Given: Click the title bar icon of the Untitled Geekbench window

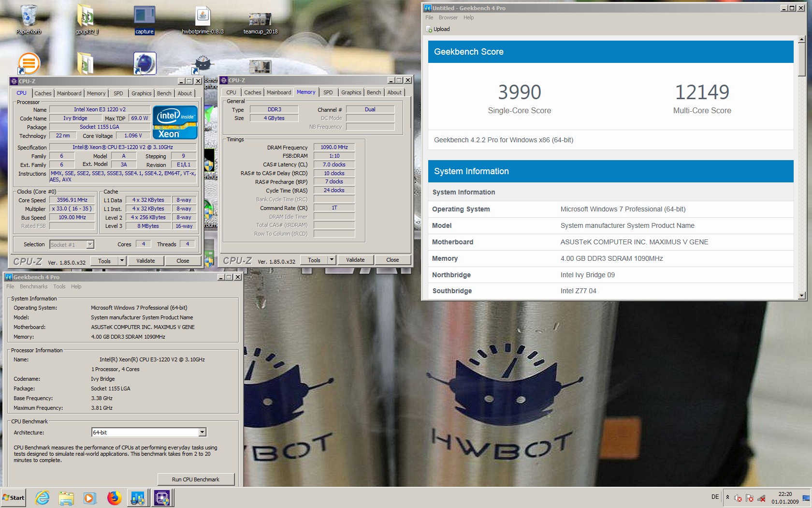Looking at the screenshot, I should coord(427,8).
